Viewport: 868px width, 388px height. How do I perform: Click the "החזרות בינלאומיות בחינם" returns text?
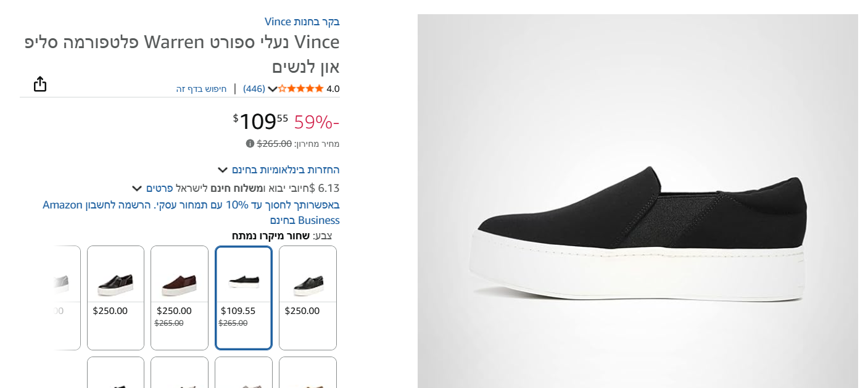286,170
